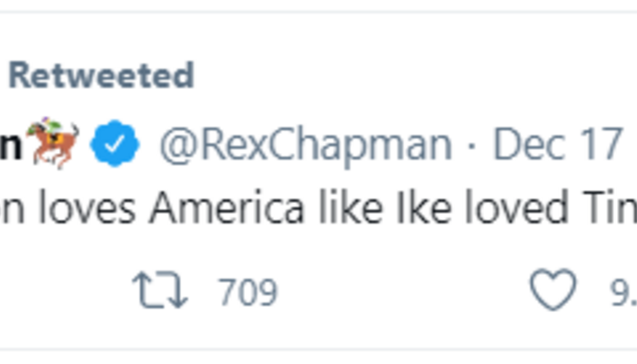Viewport: 637px width, 364px height.
Task: Click the display name before the horse emoji
Action: pyautogui.click(x=9, y=144)
